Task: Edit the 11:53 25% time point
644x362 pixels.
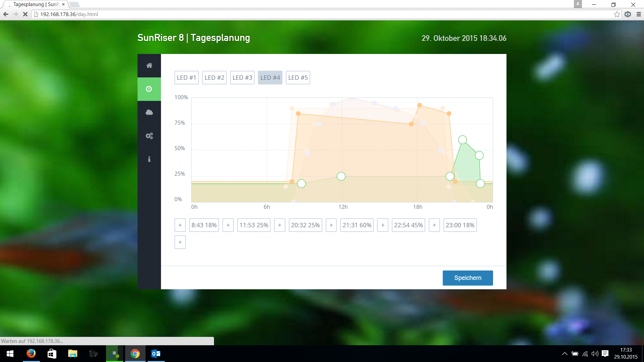Action: [x=254, y=225]
